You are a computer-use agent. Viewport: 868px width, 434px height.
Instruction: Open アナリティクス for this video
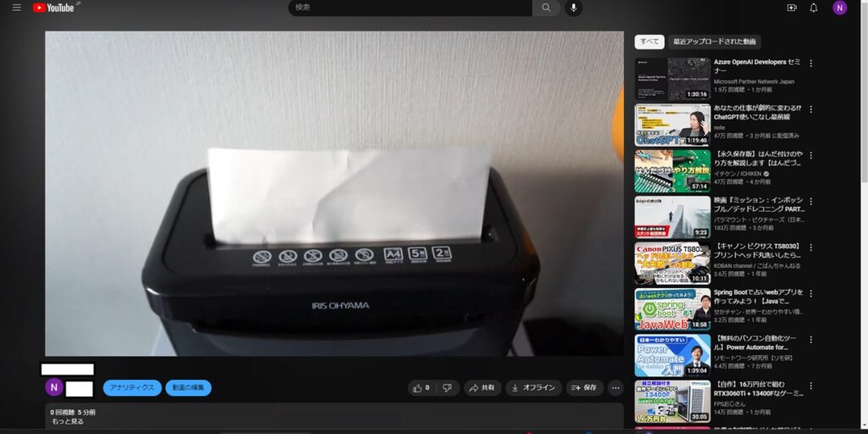point(132,388)
